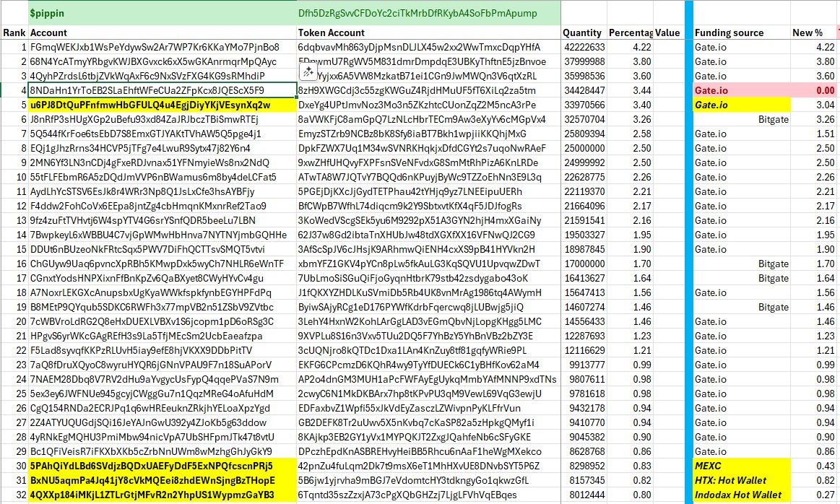This screenshot has height=504, width=840.
Task: Select token account starting 42pnZu4fuLqm
Action: click(x=428, y=466)
